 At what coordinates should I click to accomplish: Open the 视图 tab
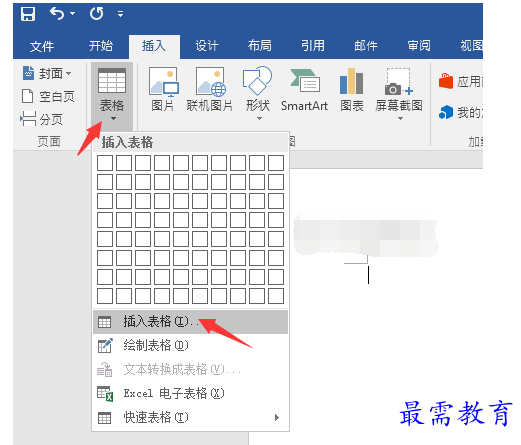point(471,46)
